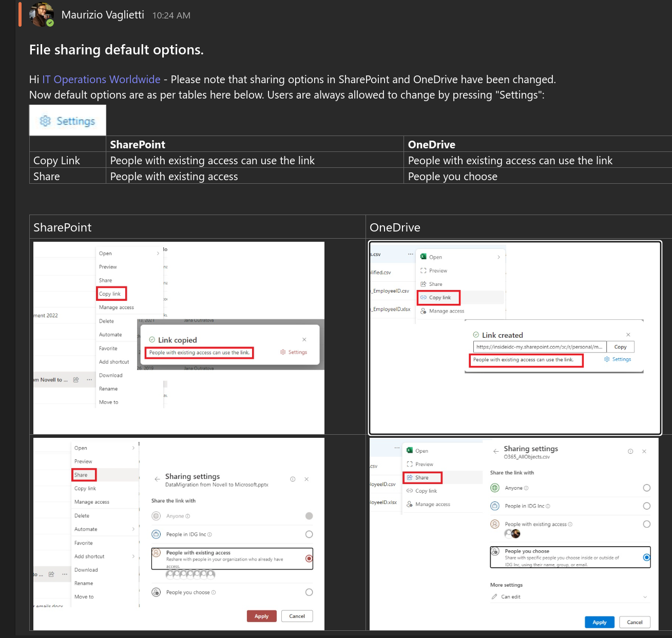
Task: Click Settings gear in Link copied popup
Action: click(x=294, y=352)
